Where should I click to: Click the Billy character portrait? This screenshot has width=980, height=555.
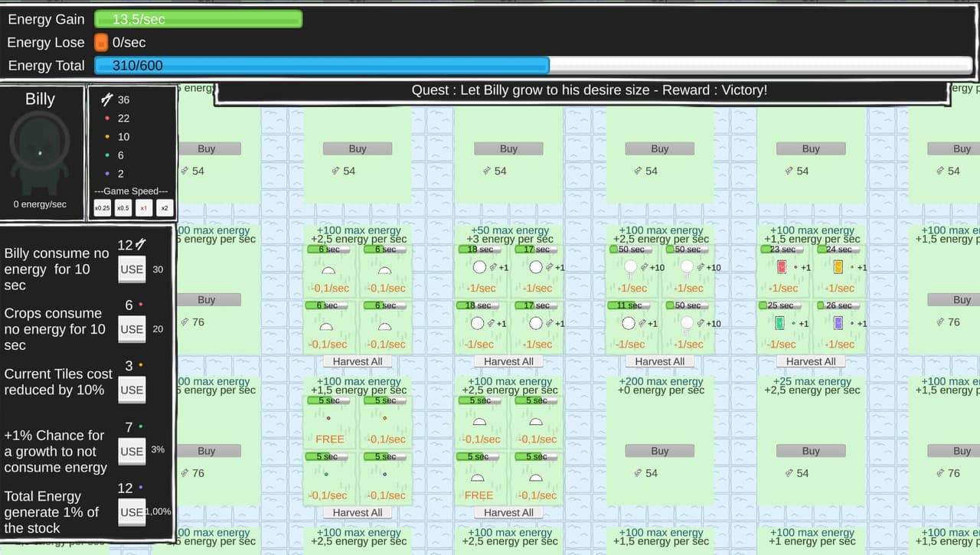pos(40,153)
